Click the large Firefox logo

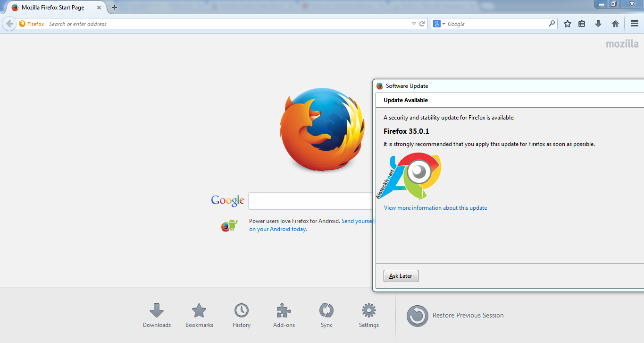point(322,129)
